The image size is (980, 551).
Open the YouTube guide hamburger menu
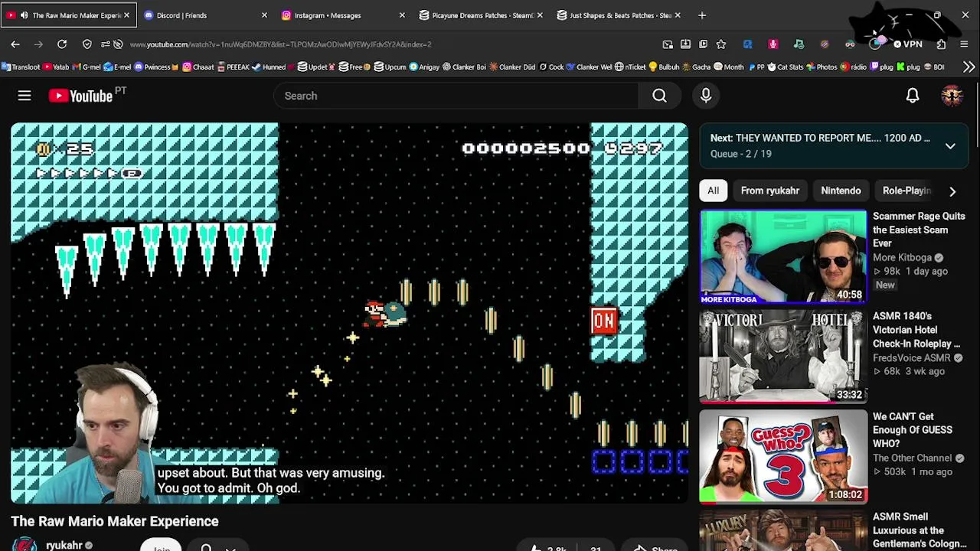click(24, 96)
